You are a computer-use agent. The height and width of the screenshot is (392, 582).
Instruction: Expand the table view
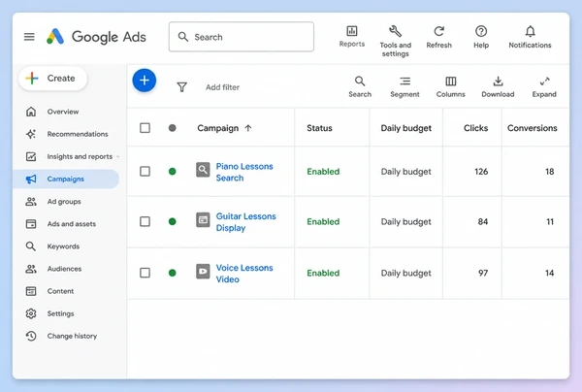point(544,87)
